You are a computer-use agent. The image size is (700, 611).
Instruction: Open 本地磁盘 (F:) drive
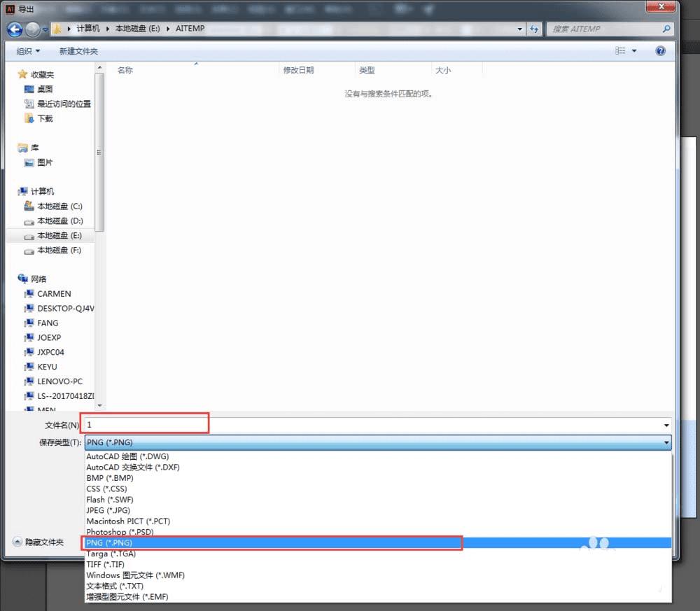59,251
